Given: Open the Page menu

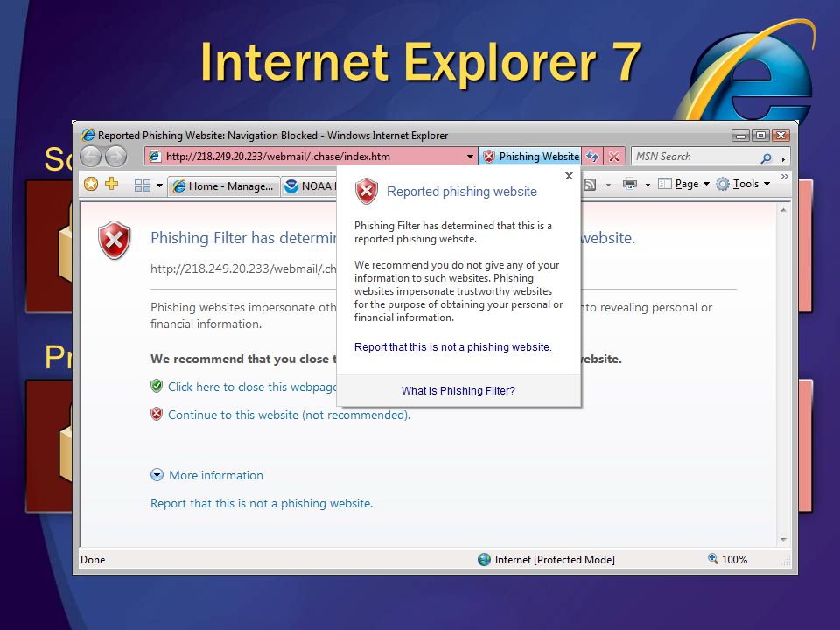Looking at the screenshot, I should click(683, 184).
